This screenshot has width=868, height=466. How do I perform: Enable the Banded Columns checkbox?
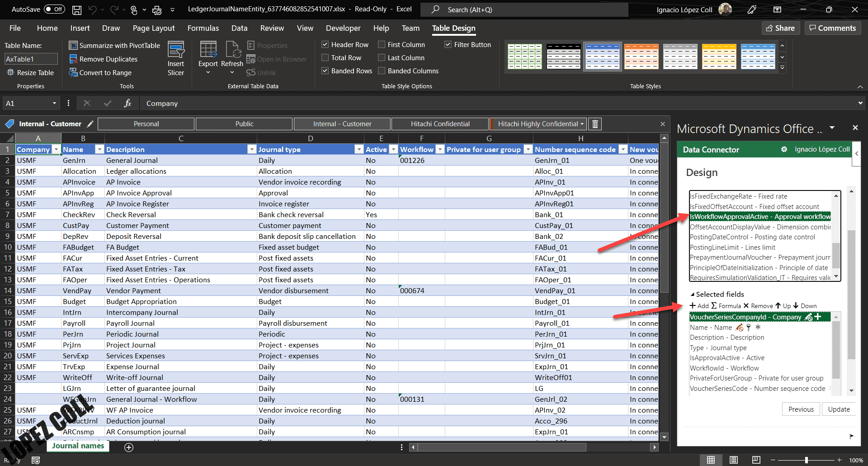(x=381, y=71)
